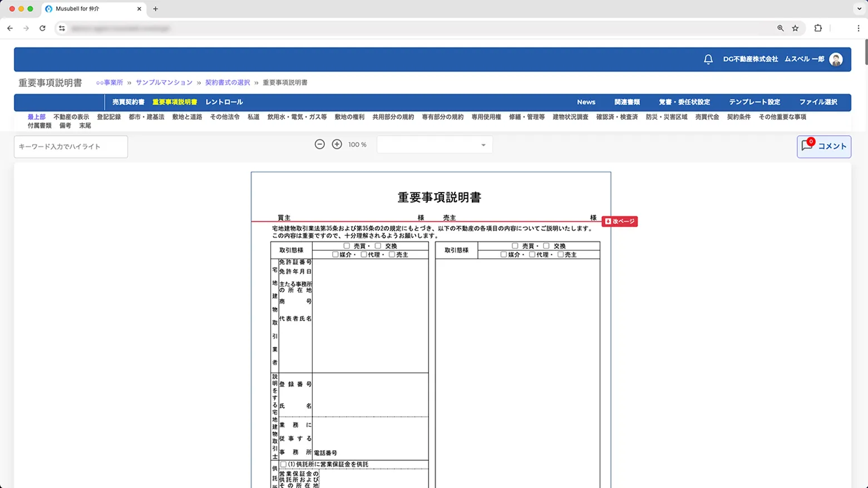Click the keyword highlight input field
This screenshot has width=868, height=488.
pos(71,146)
